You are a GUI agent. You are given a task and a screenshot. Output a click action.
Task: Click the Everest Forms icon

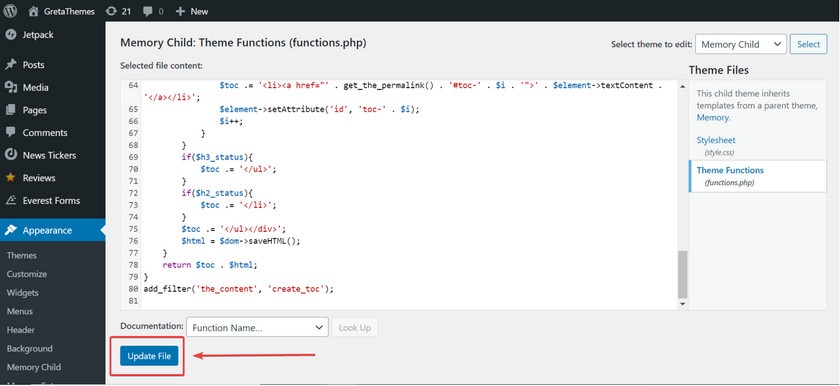[10, 200]
